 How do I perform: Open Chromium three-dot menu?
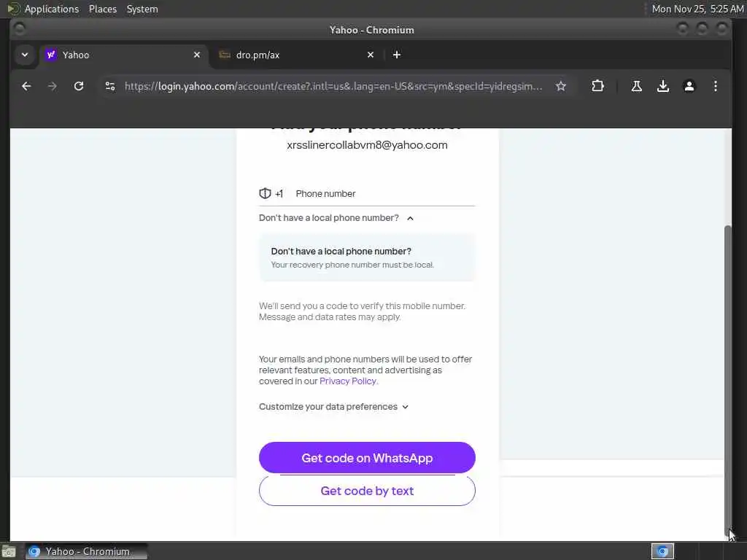pyautogui.click(x=715, y=86)
